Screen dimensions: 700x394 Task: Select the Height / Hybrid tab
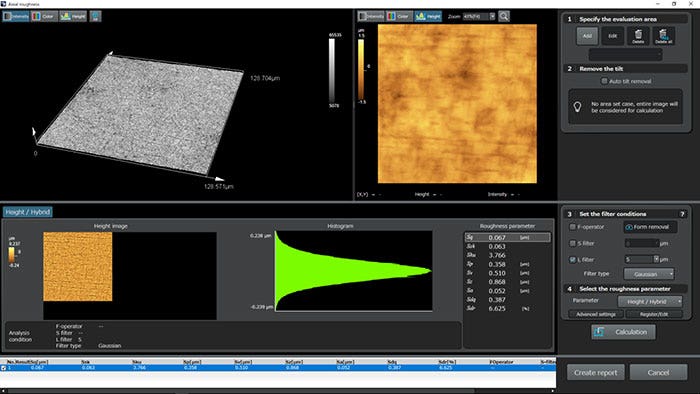click(x=28, y=212)
